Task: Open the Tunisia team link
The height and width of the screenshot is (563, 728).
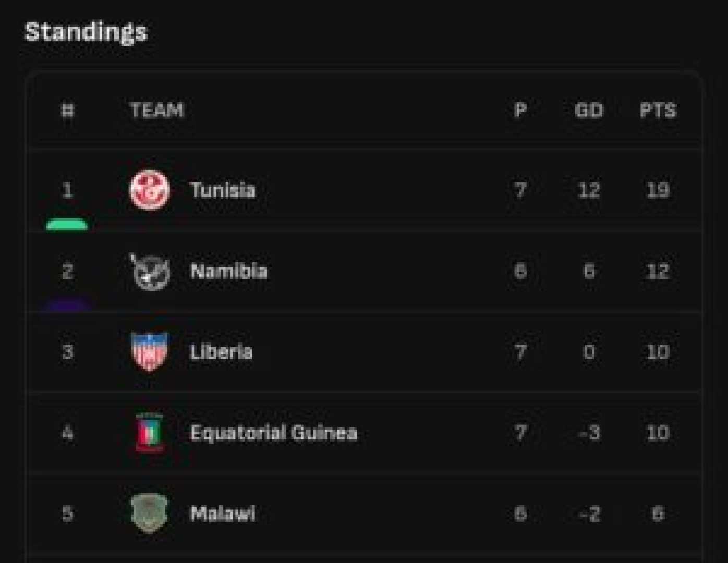Action: coord(223,190)
